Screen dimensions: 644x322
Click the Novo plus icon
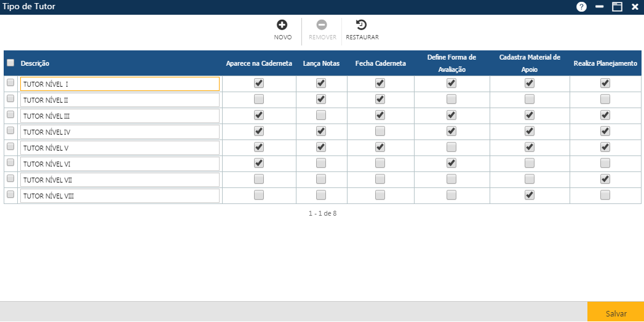pos(282,25)
